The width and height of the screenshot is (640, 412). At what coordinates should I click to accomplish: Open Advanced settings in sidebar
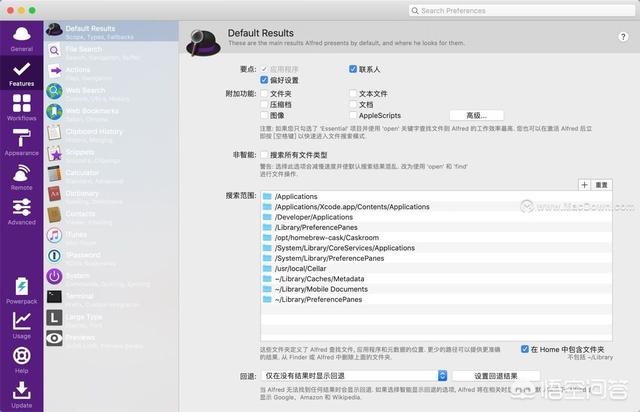[x=21, y=211]
